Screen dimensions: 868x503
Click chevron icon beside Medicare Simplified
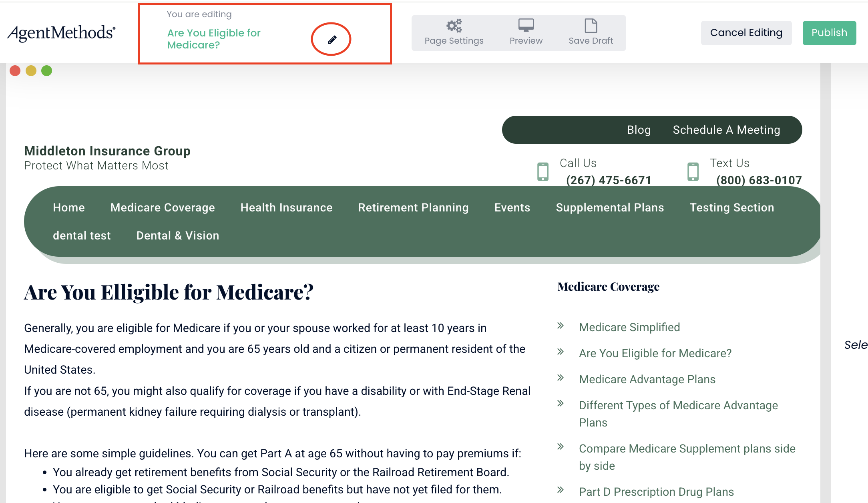(x=561, y=326)
